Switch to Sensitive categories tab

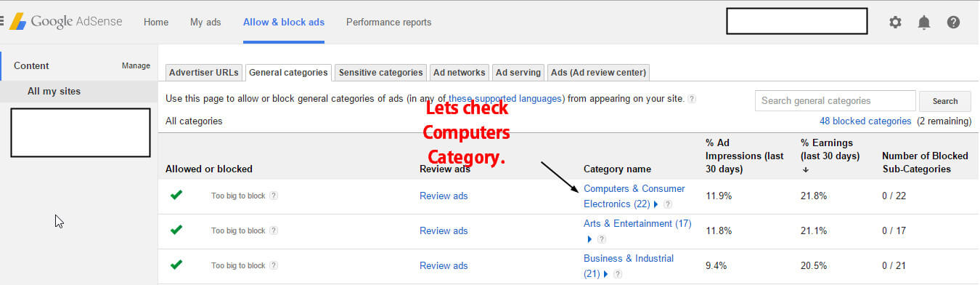point(380,73)
